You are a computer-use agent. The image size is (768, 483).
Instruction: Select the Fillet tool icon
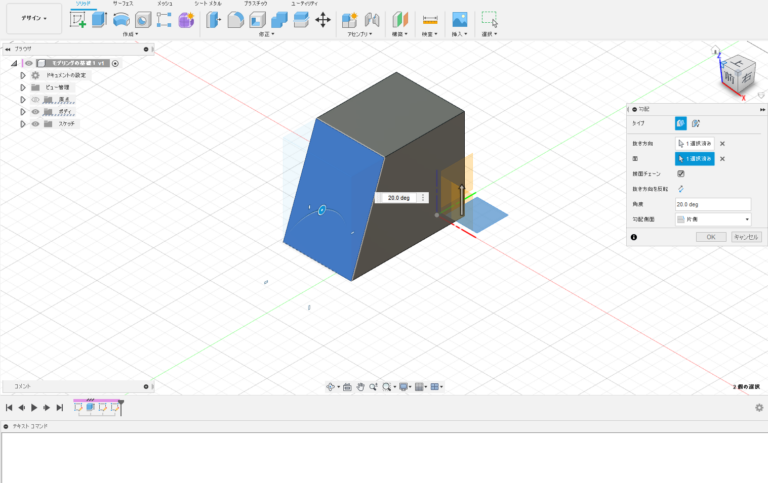click(235, 19)
